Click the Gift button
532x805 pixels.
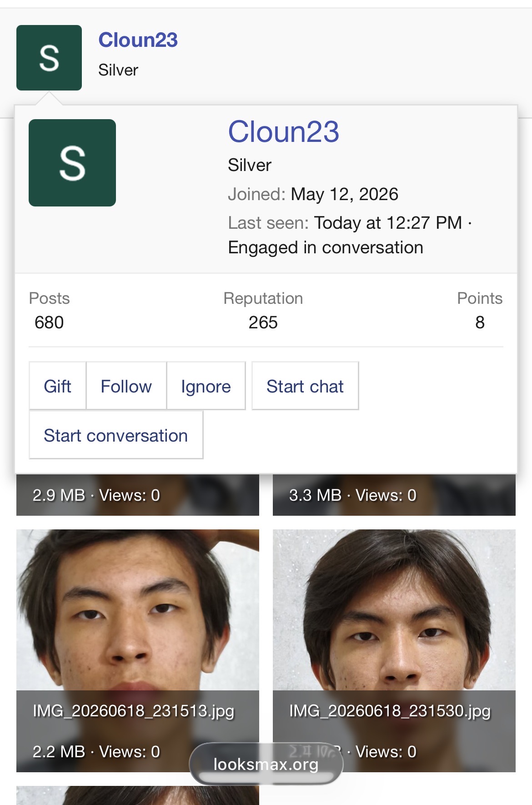pos(58,386)
